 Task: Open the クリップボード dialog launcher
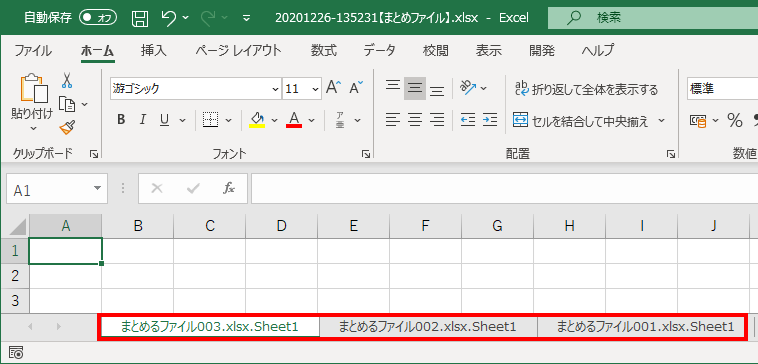tap(94, 154)
